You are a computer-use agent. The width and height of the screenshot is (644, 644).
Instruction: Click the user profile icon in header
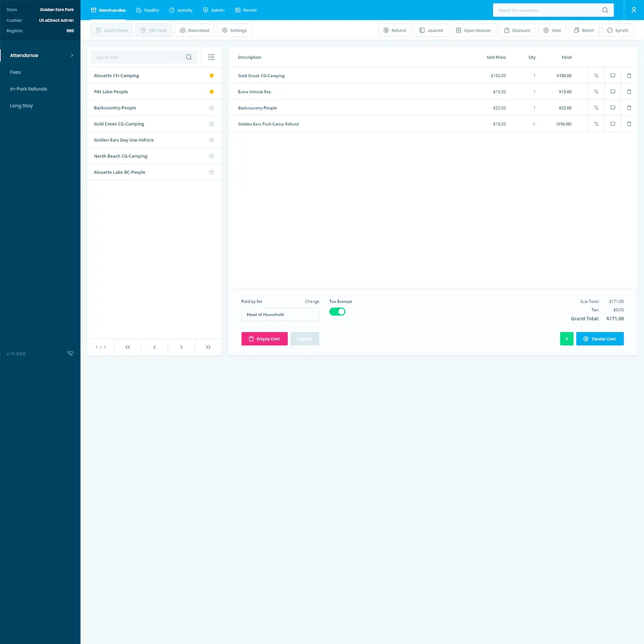pyautogui.click(x=633, y=10)
